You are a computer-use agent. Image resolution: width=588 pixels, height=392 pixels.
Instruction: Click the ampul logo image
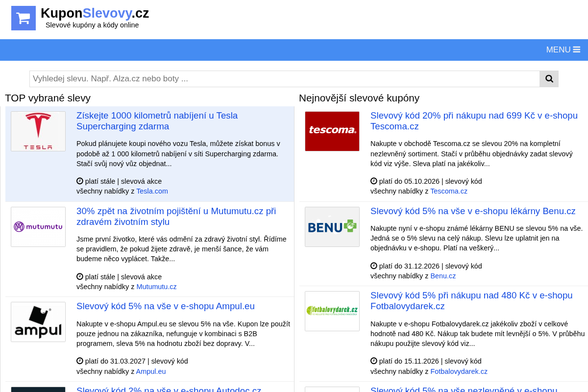[x=38, y=322]
